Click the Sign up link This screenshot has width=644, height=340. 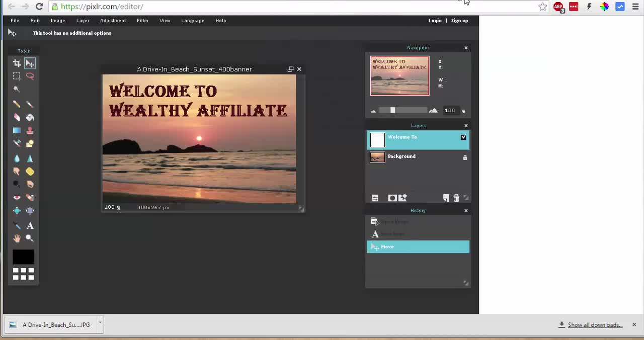pos(460,21)
